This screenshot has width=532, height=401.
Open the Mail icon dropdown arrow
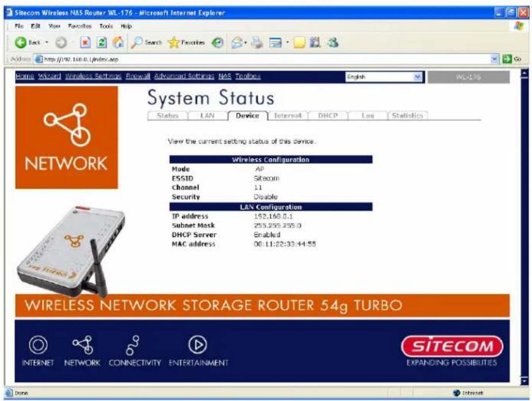246,43
